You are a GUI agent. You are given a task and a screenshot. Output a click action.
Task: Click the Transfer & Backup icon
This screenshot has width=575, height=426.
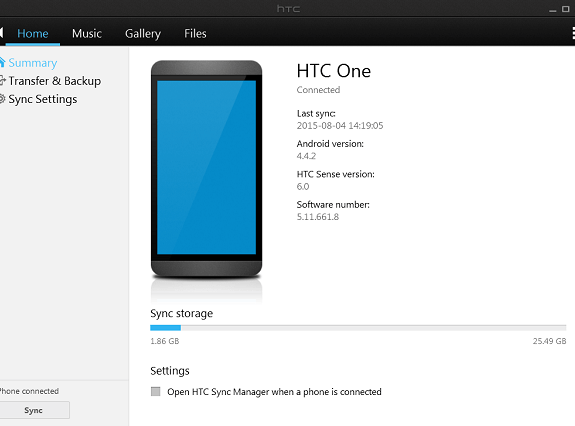coord(2,80)
